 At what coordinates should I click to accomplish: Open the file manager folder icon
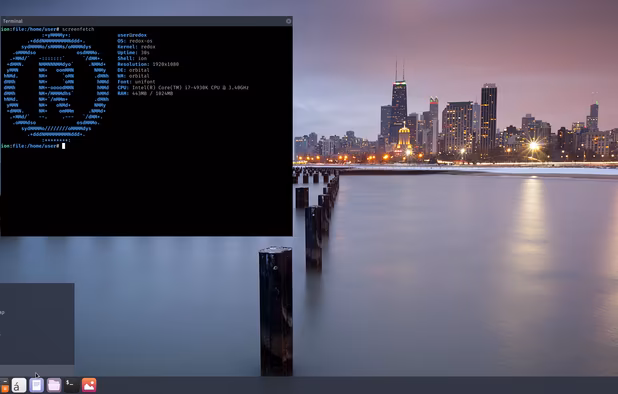54,385
